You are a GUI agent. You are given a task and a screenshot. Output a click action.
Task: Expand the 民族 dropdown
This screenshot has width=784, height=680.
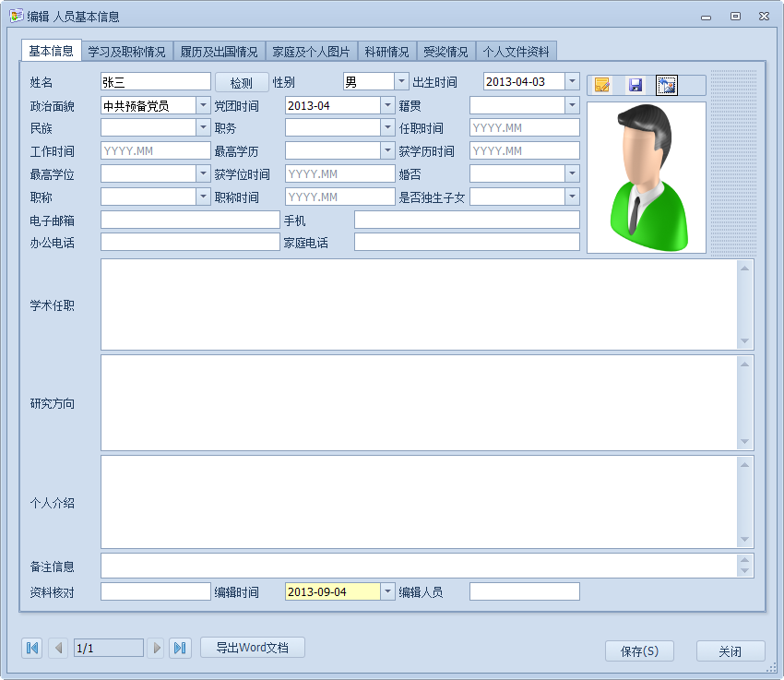[203, 128]
